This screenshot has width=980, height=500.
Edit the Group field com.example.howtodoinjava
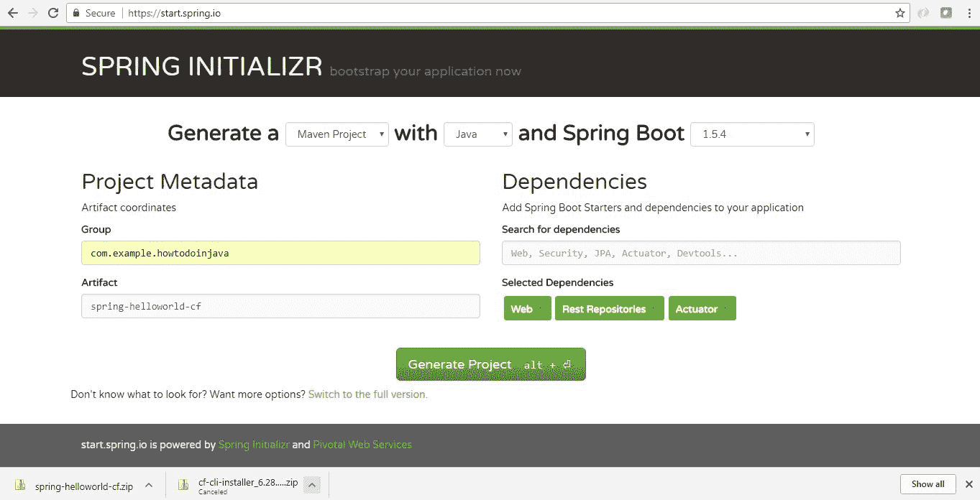point(280,253)
